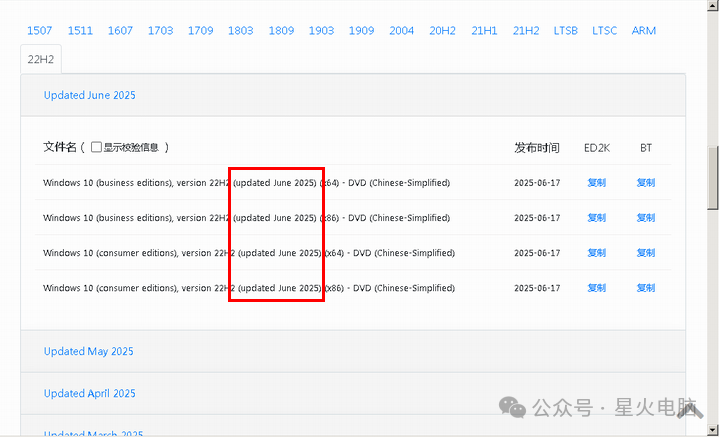Copy ED2K link for business editions x64
The height and width of the screenshot is (437, 720).
pyautogui.click(x=596, y=183)
